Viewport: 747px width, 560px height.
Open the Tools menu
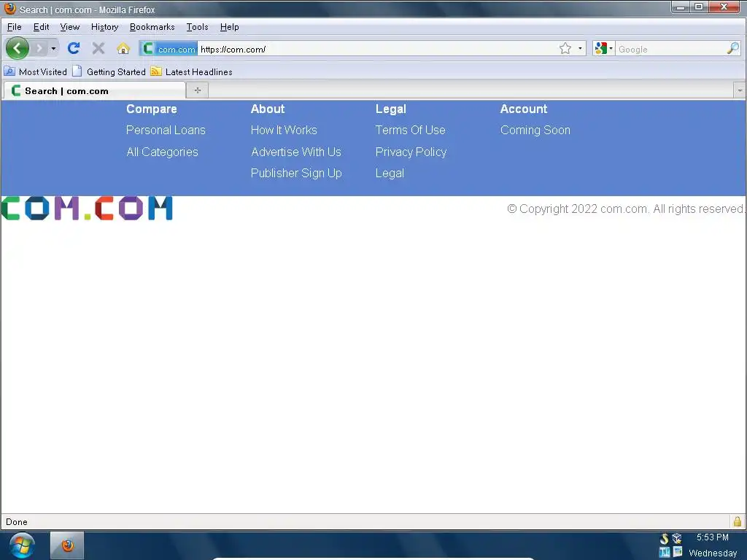pyautogui.click(x=197, y=27)
